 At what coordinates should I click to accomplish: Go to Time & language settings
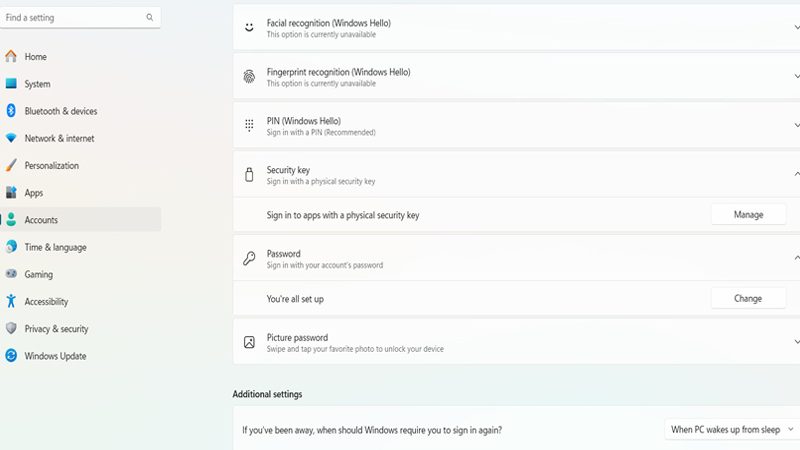tap(55, 247)
